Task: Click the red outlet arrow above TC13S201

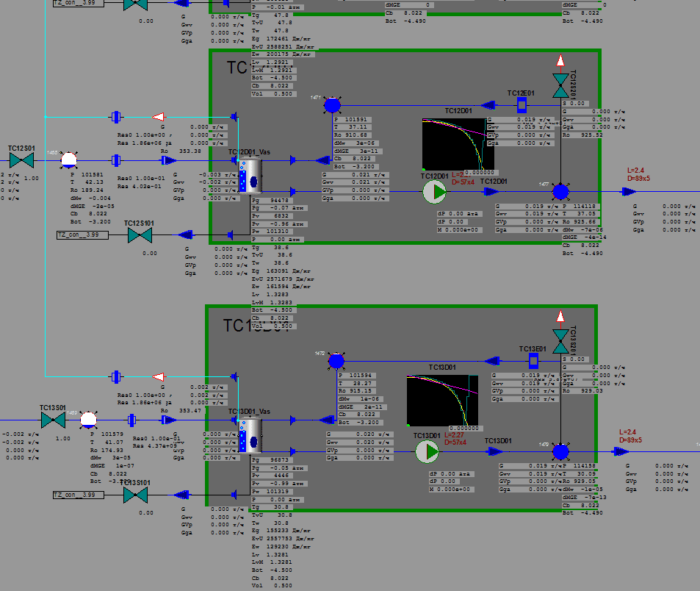Action: (x=560, y=317)
